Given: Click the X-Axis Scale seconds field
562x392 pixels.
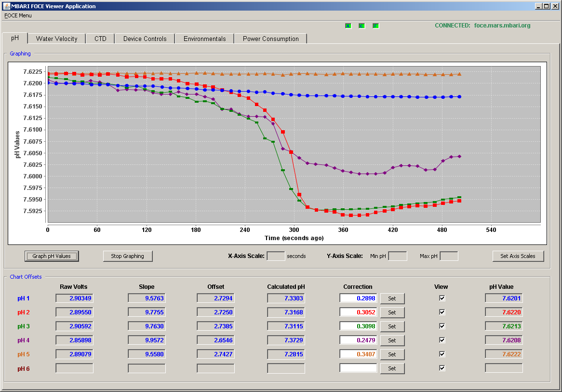Looking at the screenshot, I should click(276, 256).
